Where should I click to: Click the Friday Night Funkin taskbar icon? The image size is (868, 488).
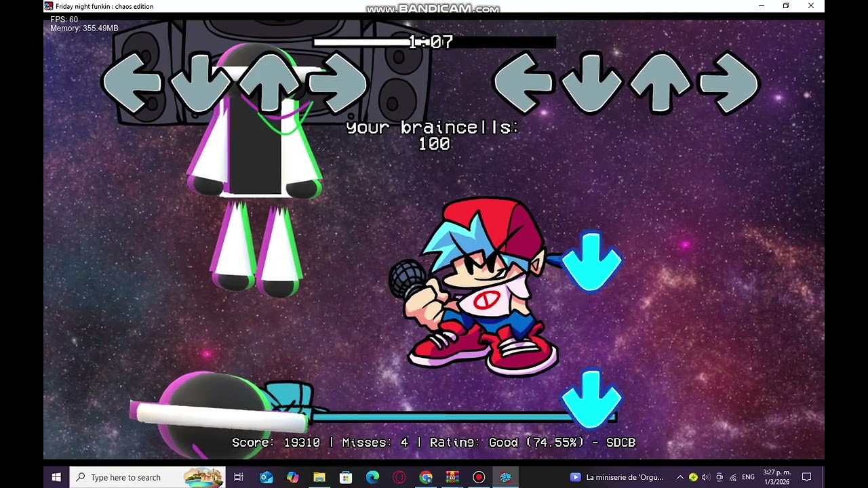coord(505,477)
